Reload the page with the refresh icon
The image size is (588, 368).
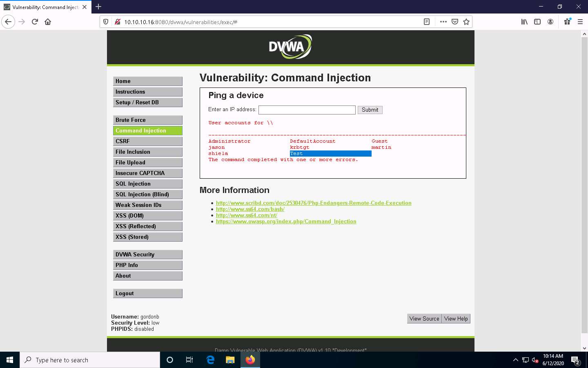[x=34, y=22]
